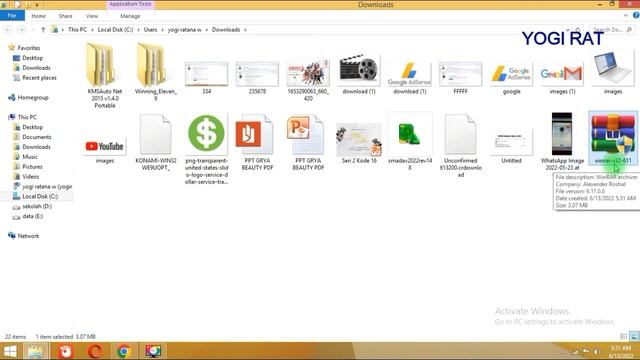Image resolution: width=640 pixels, height=360 pixels.
Task: Open the Winning_Eleven_9 folder
Action: pos(156,72)
